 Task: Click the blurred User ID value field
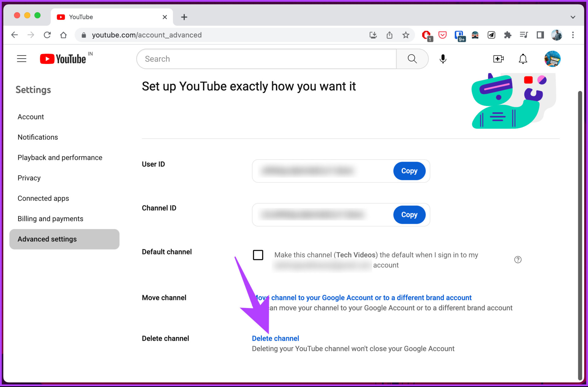(308, 171)
